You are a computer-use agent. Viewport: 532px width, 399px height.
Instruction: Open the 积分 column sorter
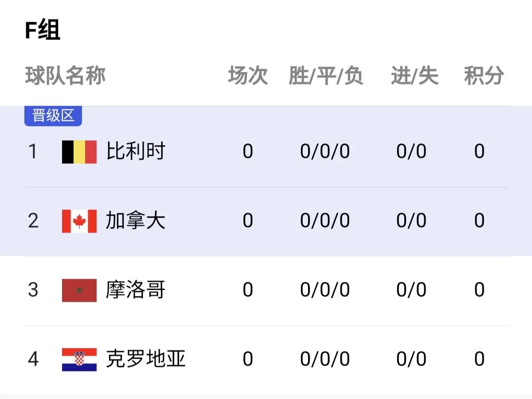pyautogui.click(x=485, y=75)
